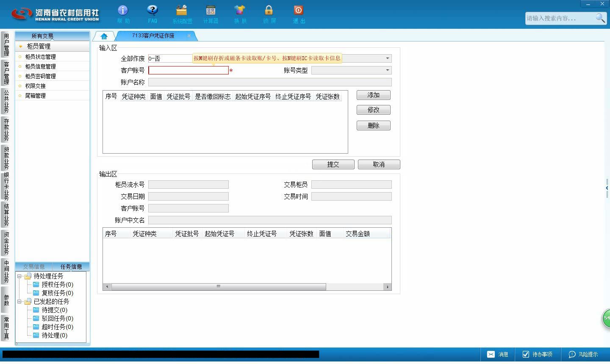Viewport: 610px width, 364px height.
Task: Open the 账号类型 dropdown
Action: point(387,70)
